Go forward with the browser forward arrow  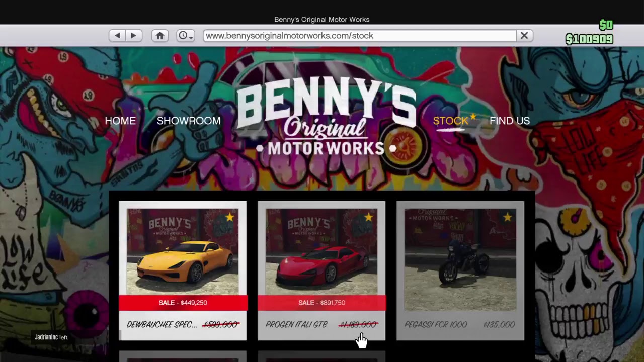coord(133,36)
